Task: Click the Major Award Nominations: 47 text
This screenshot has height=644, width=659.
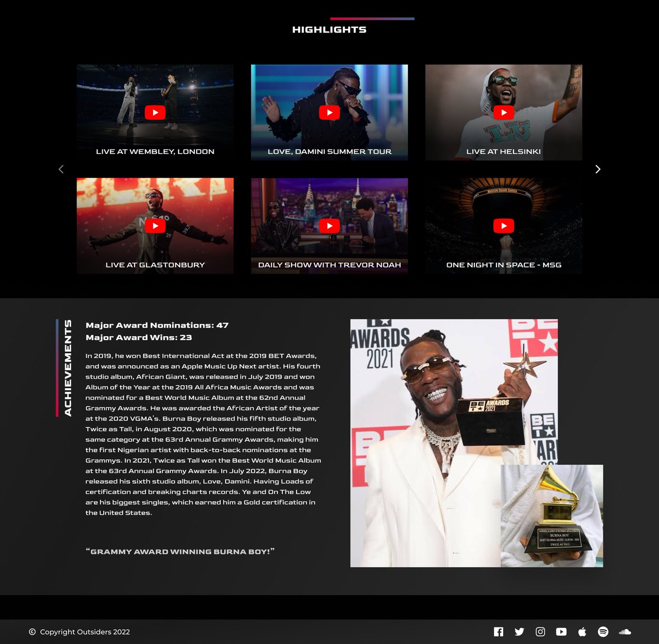Action: (x=157, y=325)
